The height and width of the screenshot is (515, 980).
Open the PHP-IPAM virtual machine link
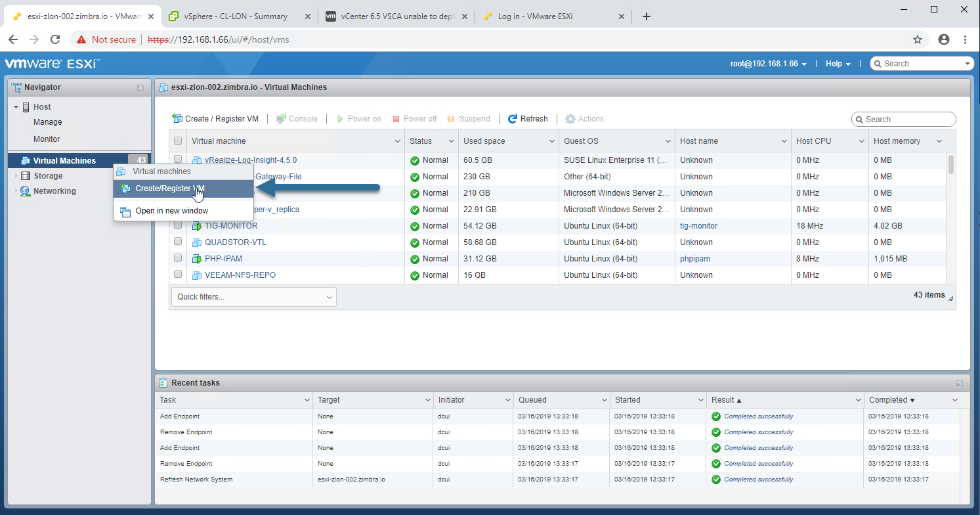coord(223,259)
